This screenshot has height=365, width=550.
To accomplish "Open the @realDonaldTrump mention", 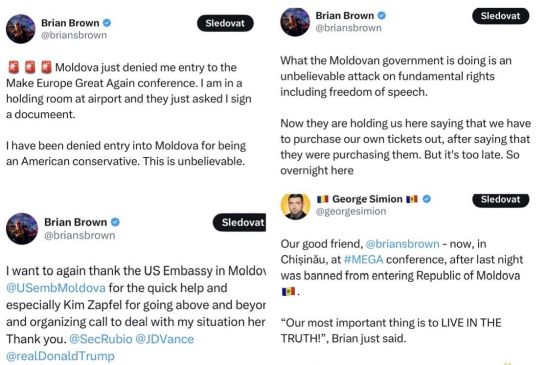I will (60, 356).
